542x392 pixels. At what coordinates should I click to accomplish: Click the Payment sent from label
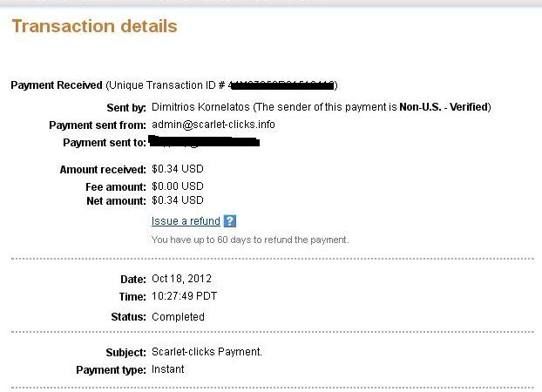point(97,125)
